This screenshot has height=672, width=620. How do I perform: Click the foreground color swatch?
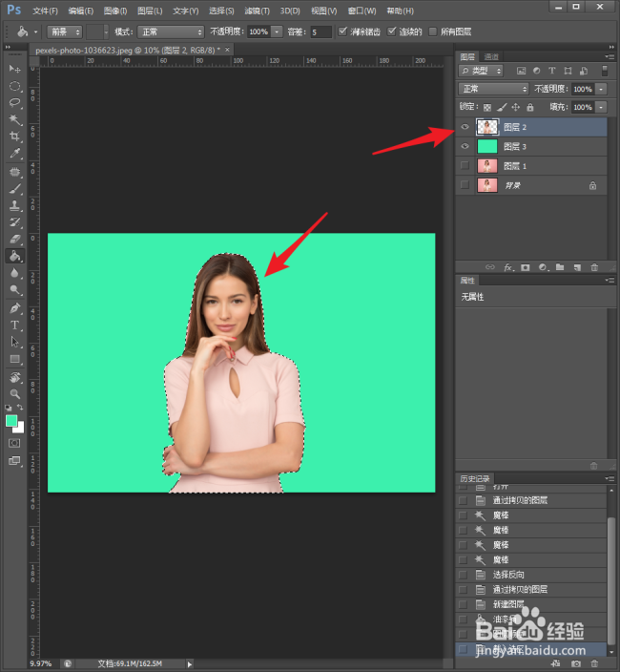(11, 421)
